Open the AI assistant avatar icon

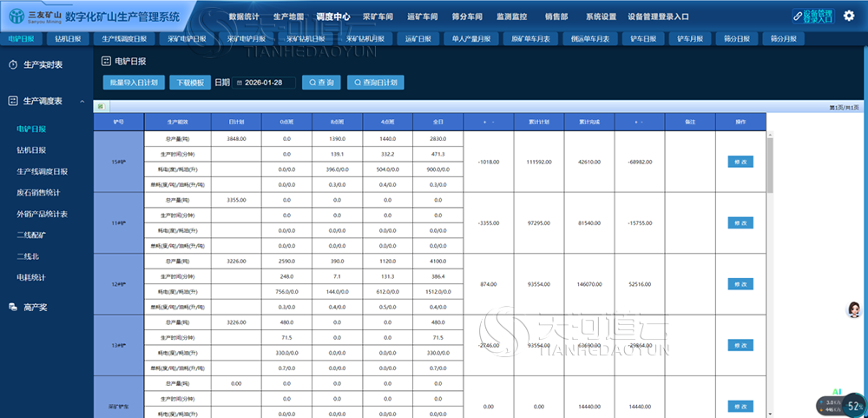pos(854,310)
